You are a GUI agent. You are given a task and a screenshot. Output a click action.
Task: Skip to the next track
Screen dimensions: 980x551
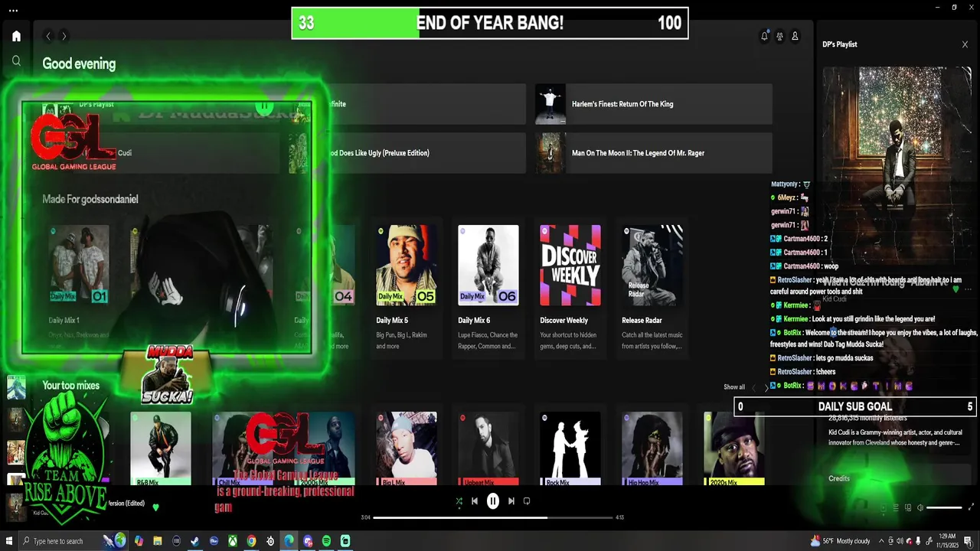tap(511, 501)
